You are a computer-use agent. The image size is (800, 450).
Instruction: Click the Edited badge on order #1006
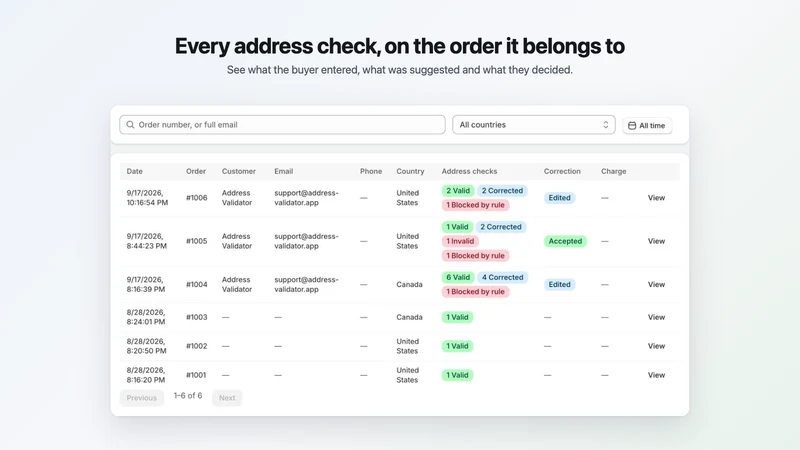(559, 198)
